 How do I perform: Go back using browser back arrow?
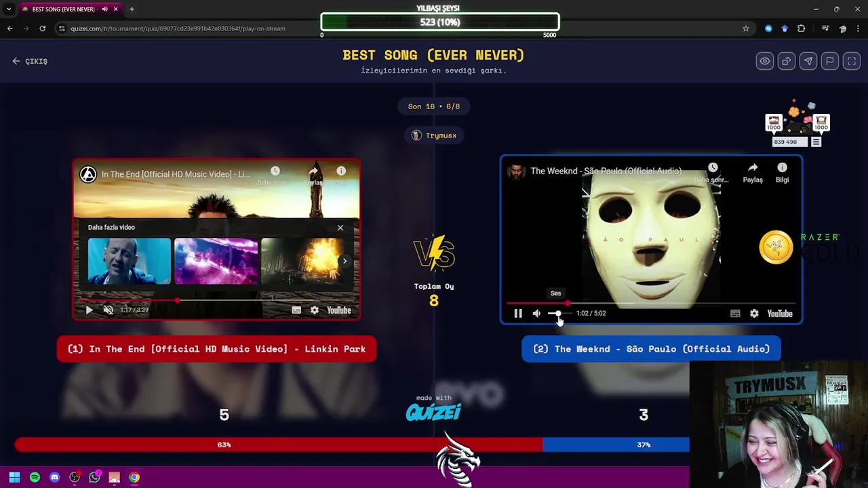[9, 28]
